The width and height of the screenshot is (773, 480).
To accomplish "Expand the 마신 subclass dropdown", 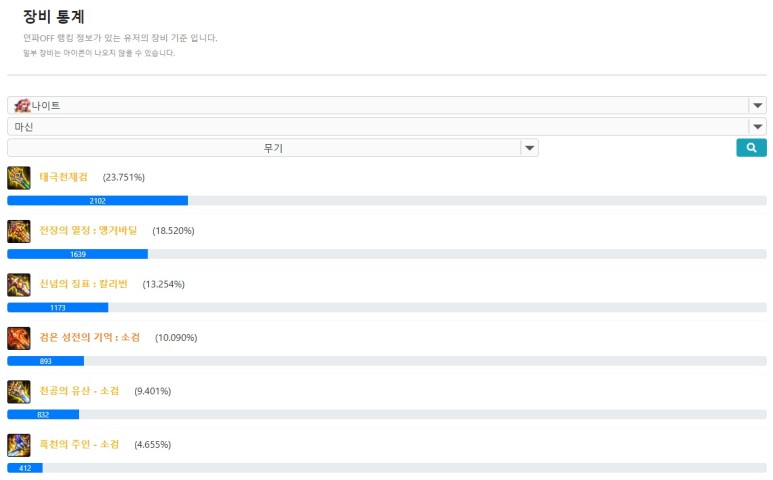I will coord(386,127).
